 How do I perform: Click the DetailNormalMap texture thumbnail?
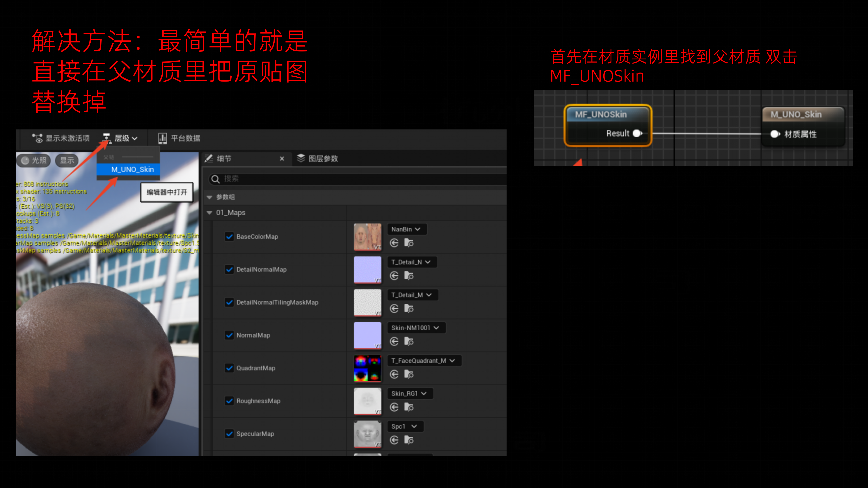point(367,270)
